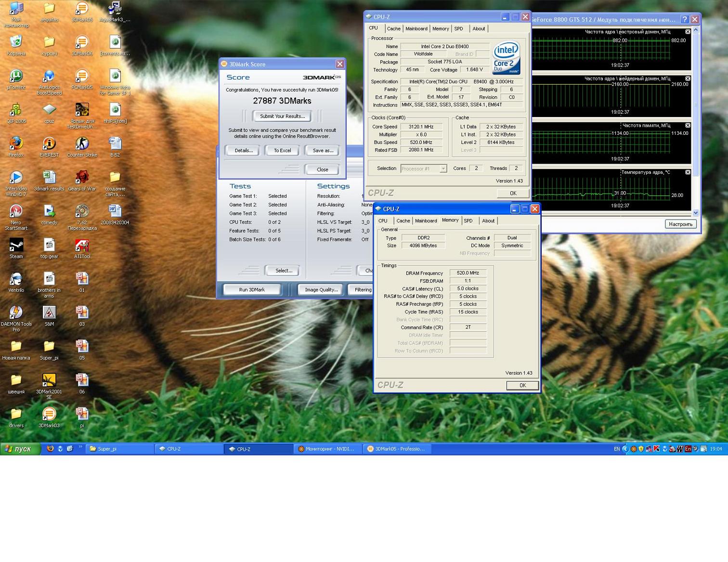This screenshot has width=728, height=562.
Task: Open SPD tab in top CPU-Z window
Action: coord(459,29)
